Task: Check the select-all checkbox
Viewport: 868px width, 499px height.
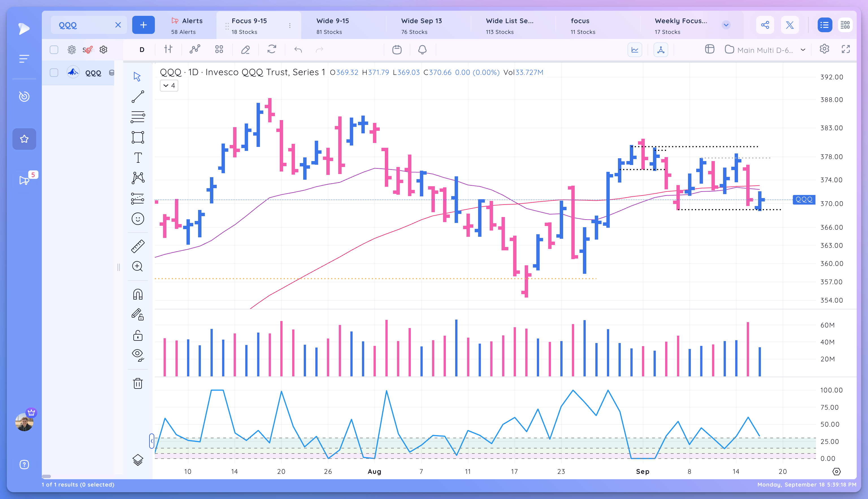Action: click(x=54, y=50)
